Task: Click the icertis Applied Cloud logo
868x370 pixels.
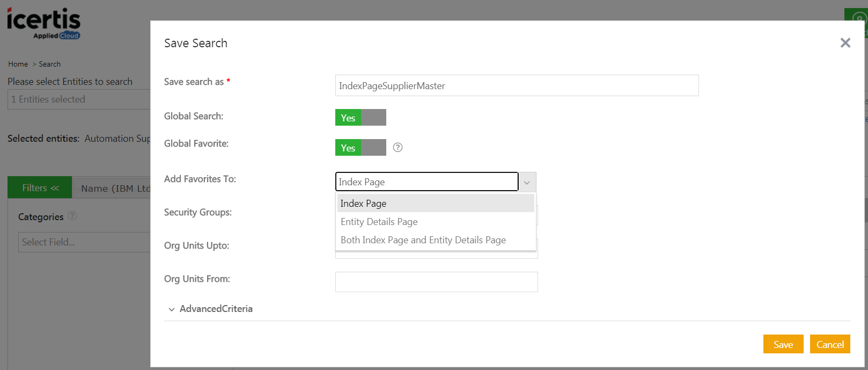Action: tap(43, 24)
